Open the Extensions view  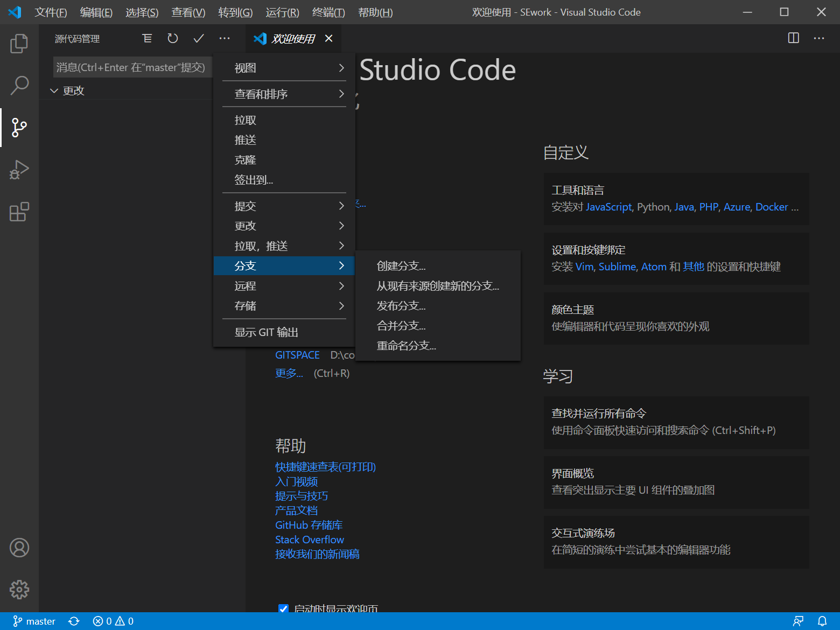tap(19, 212)
